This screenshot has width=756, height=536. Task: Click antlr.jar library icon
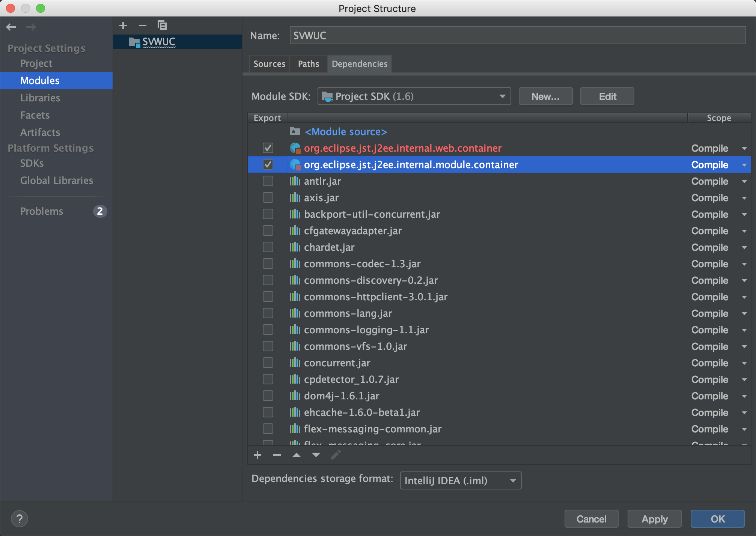click(295, 181)
